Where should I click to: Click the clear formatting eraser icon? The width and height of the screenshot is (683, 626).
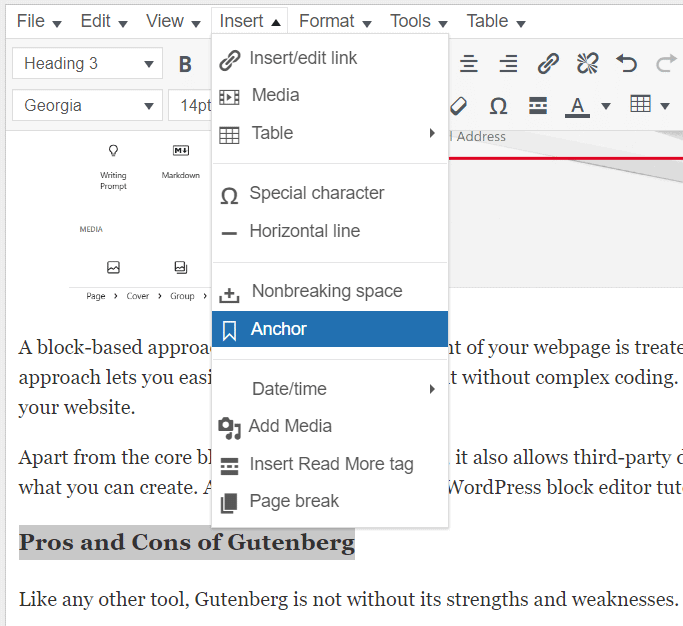458,105
